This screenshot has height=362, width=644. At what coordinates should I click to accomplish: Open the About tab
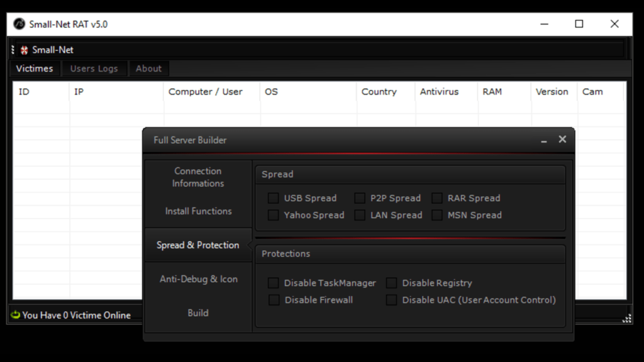(148, 69)
